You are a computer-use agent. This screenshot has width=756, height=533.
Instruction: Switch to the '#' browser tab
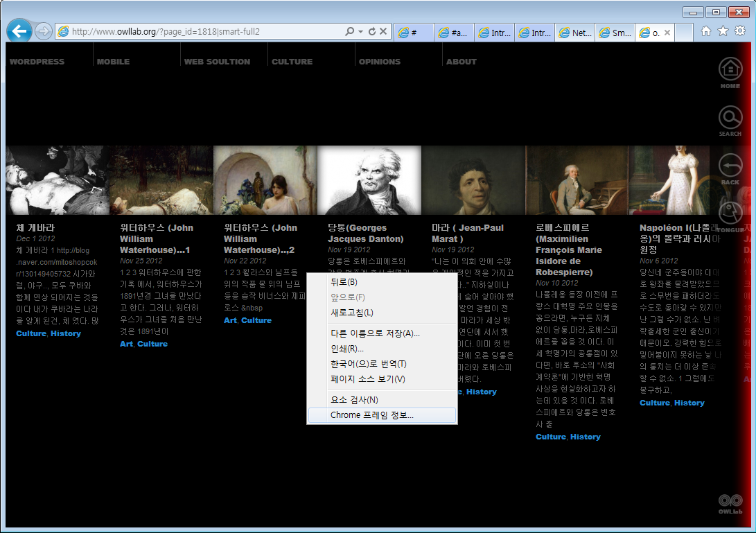tap(413, 33)
